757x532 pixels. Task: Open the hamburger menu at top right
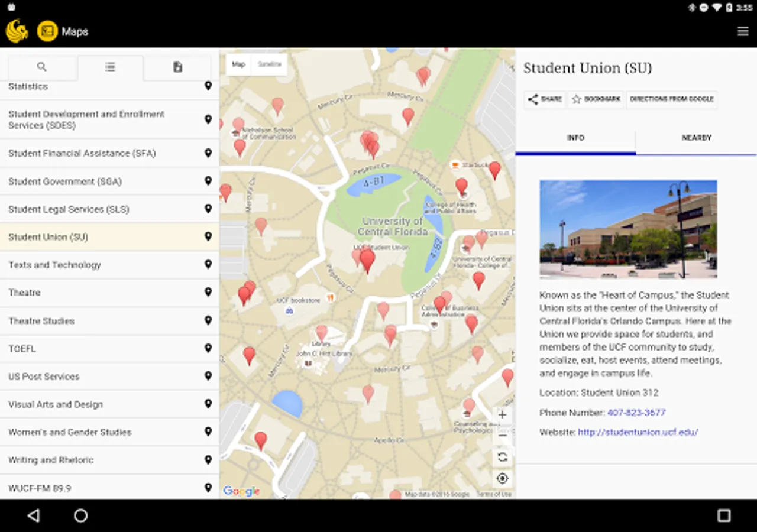click(x=743, y=31)
